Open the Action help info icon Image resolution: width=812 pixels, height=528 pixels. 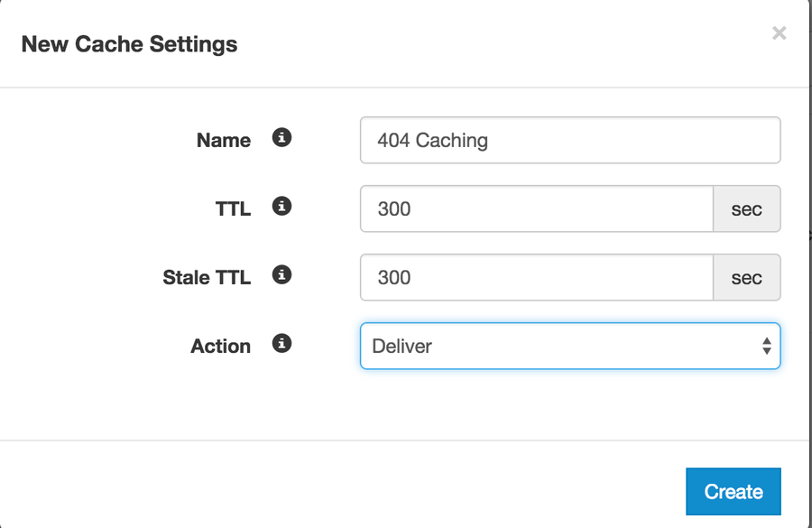pos(281,343)
